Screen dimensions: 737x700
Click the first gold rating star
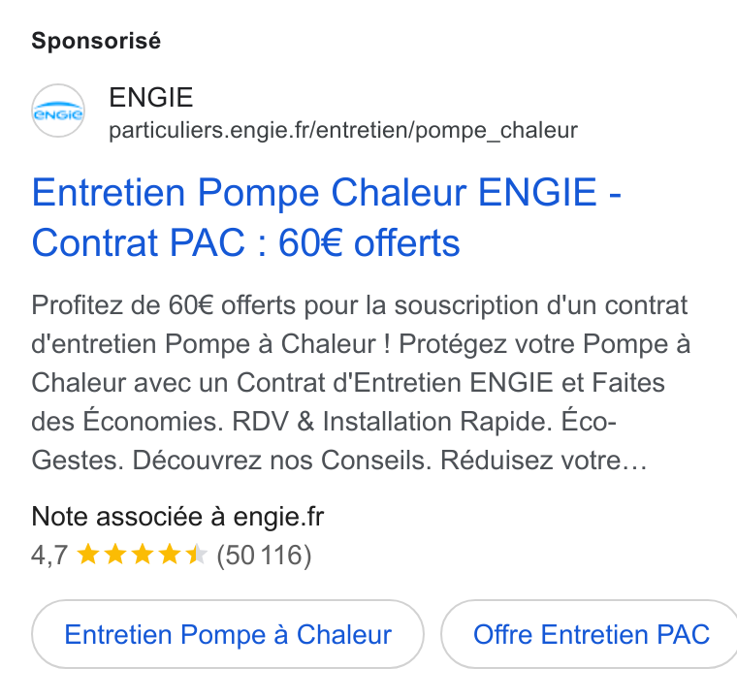pyautogui.click(x=88, y=554)
